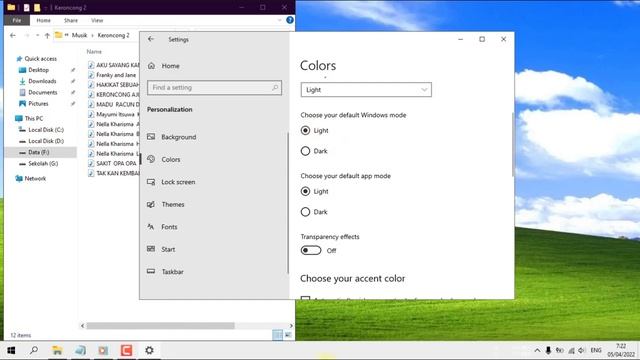Viewport: 640px width, 360px height.
Task: Open the Home ribbon tab in Explorer
Action: pyautogui.click(x=43, y=20)
